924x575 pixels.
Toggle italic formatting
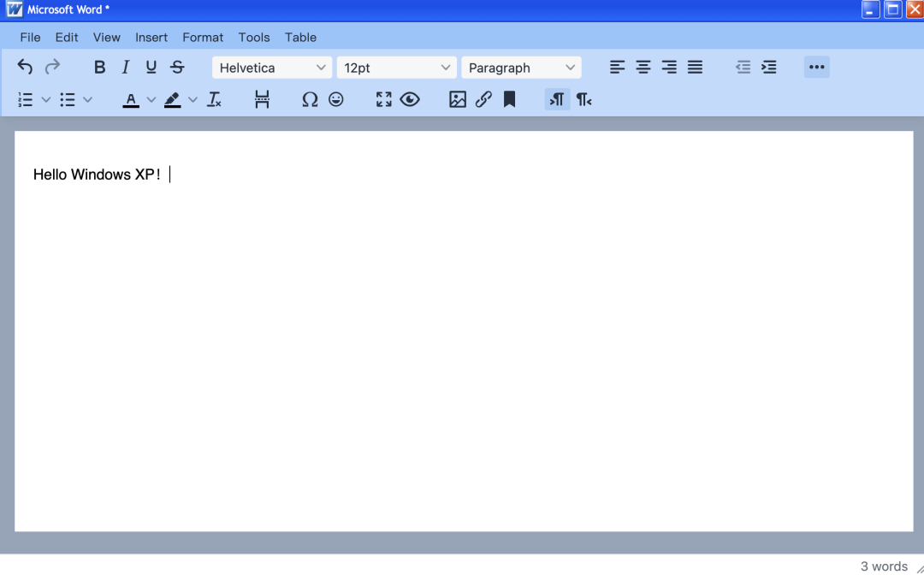(126, 67)
